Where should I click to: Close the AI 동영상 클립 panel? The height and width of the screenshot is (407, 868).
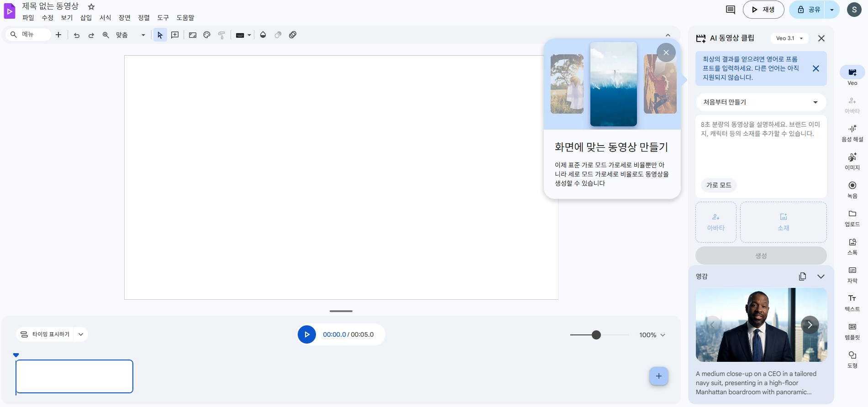821,38
